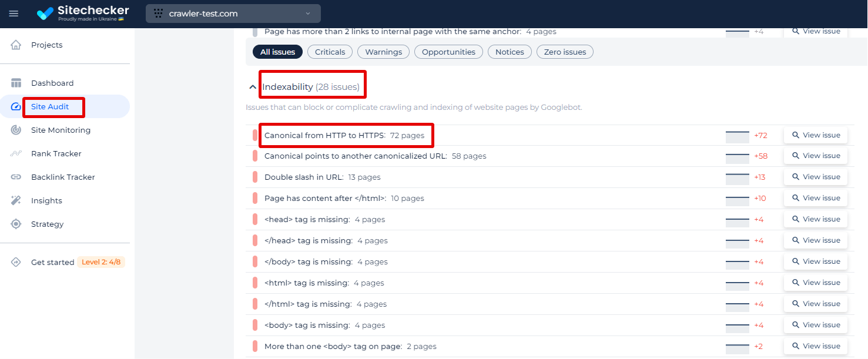Click Canonical from HTTP to HTTPS text
This screenshot has height=359, width=868.
[x=325, y=135]
